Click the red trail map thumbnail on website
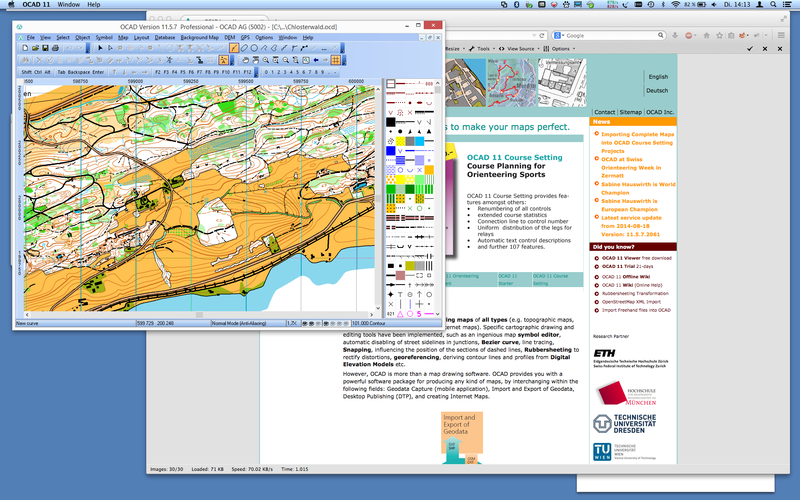800x500 pixels. tap(512, 82)
